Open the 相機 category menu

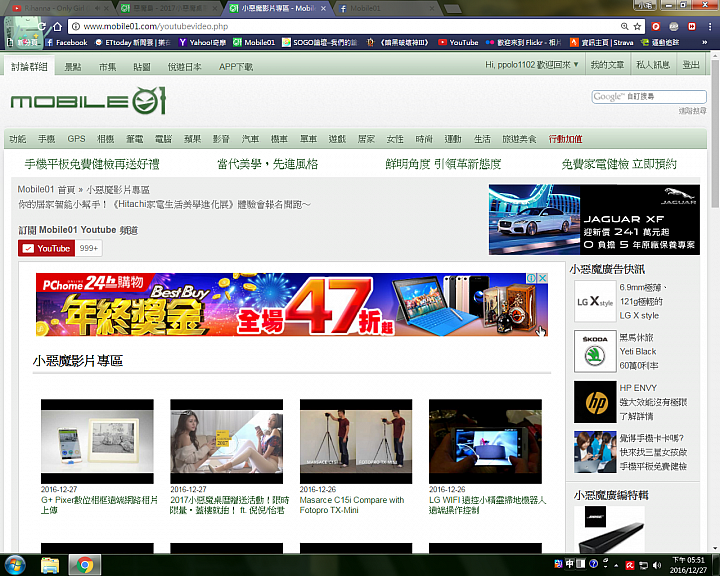click(x=105, y=139)
